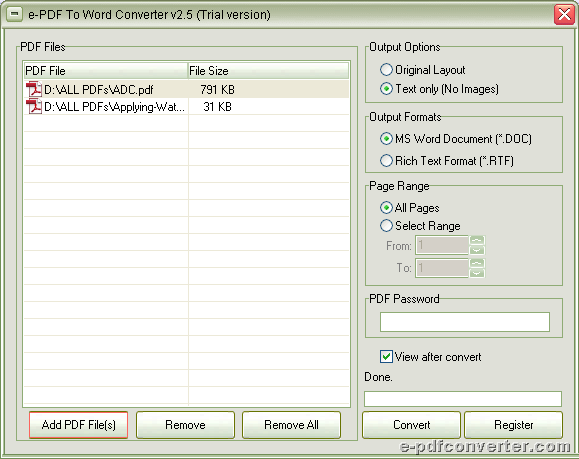
Task: Select Text only (No Images) option
Action: coord(386,89)
